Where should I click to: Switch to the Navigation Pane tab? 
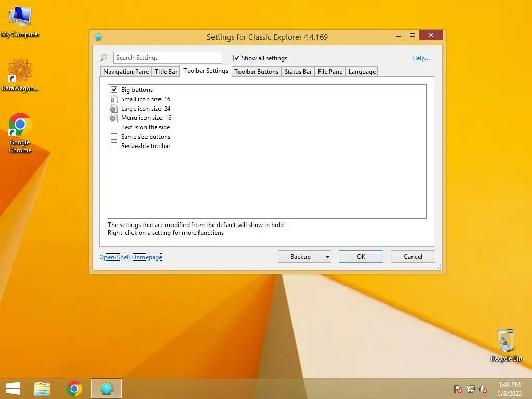tap(126, 72)
